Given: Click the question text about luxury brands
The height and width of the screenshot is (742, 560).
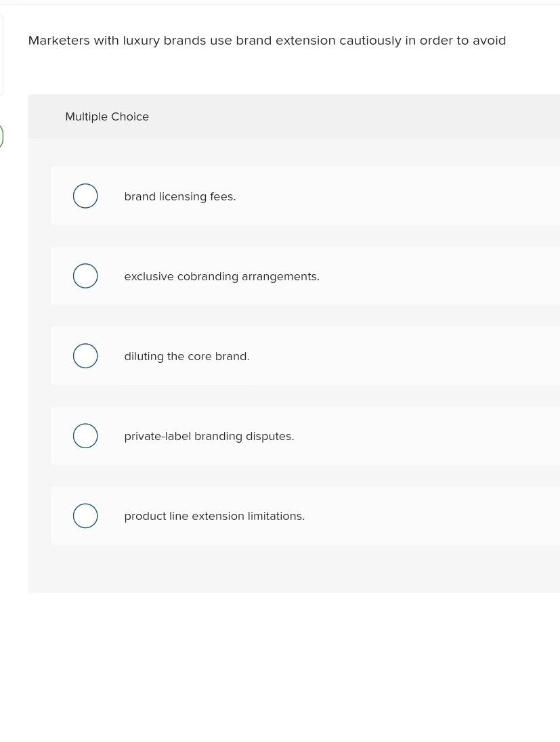Looking at the screenshot, I should [x=267, y=40].
